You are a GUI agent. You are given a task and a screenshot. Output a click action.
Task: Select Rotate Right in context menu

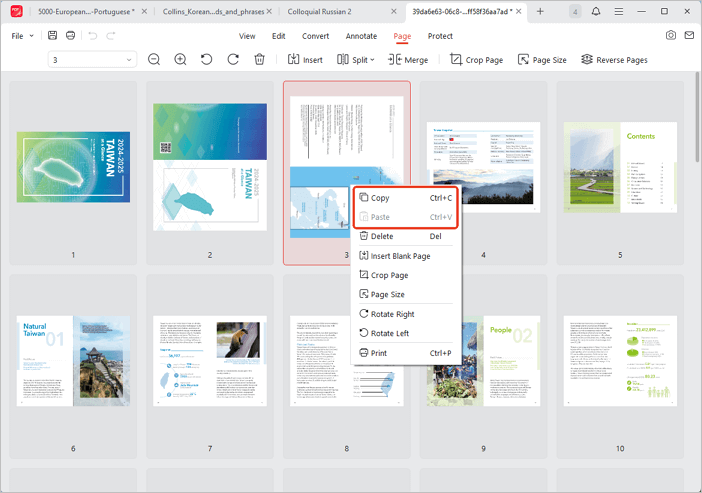click(392, 314)
